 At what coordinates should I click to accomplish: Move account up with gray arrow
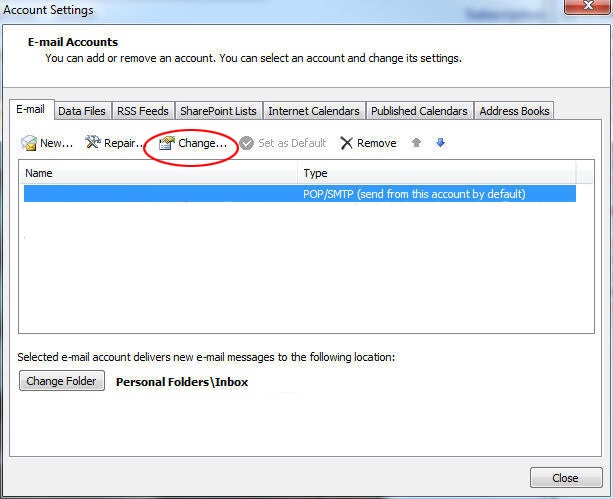pyautogui.click(x=417, y=143)
